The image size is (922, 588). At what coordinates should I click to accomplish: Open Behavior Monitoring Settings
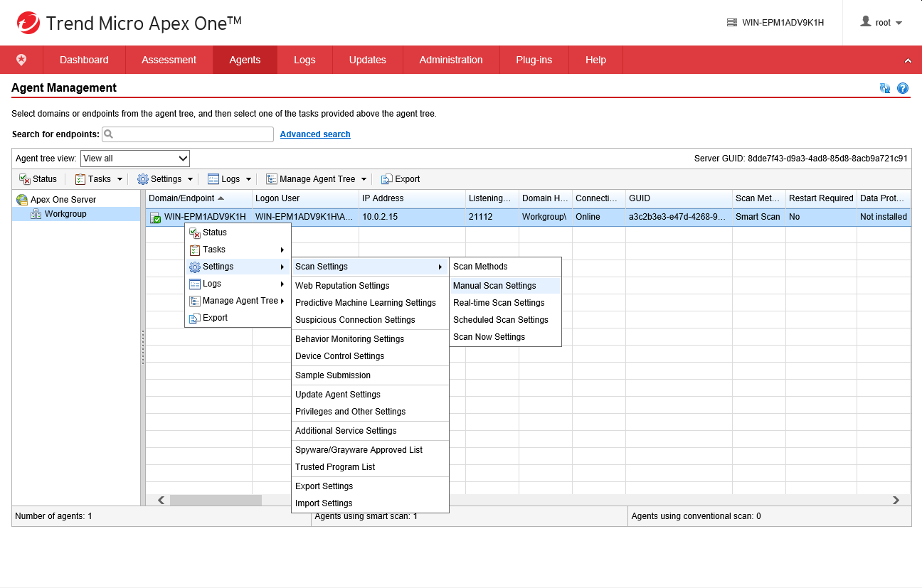tap(370, 339)
